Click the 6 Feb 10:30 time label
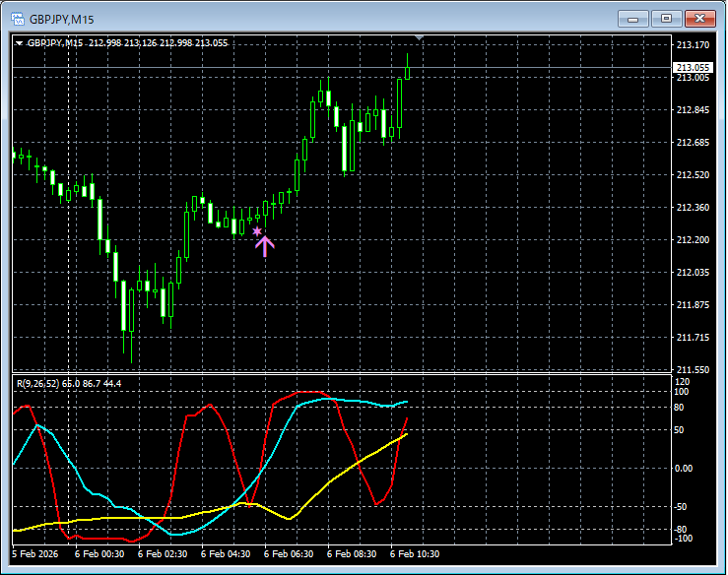This screenshot has height=575, width=728. tap(415, 554)
